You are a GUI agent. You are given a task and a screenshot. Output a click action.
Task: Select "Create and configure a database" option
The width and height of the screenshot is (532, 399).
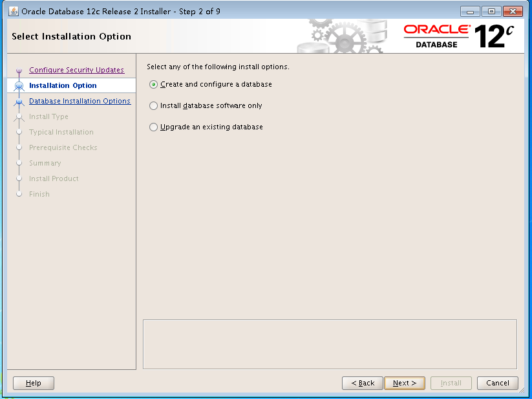click(x=153, y=84)
